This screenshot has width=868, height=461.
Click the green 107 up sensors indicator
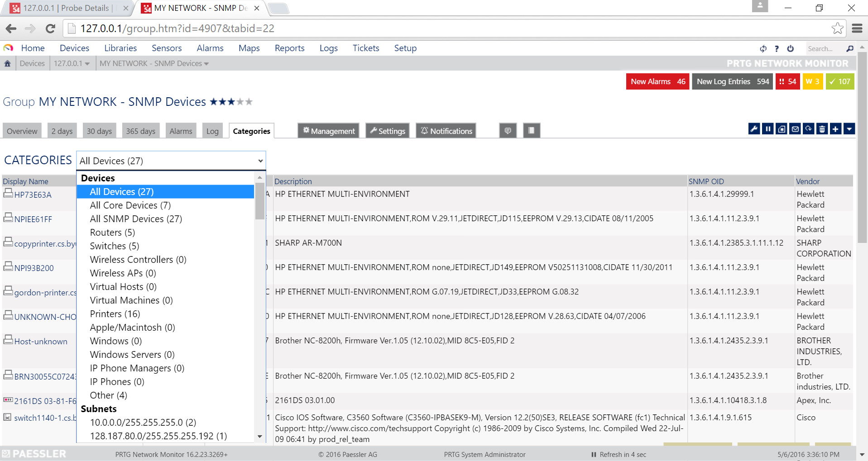840,81
